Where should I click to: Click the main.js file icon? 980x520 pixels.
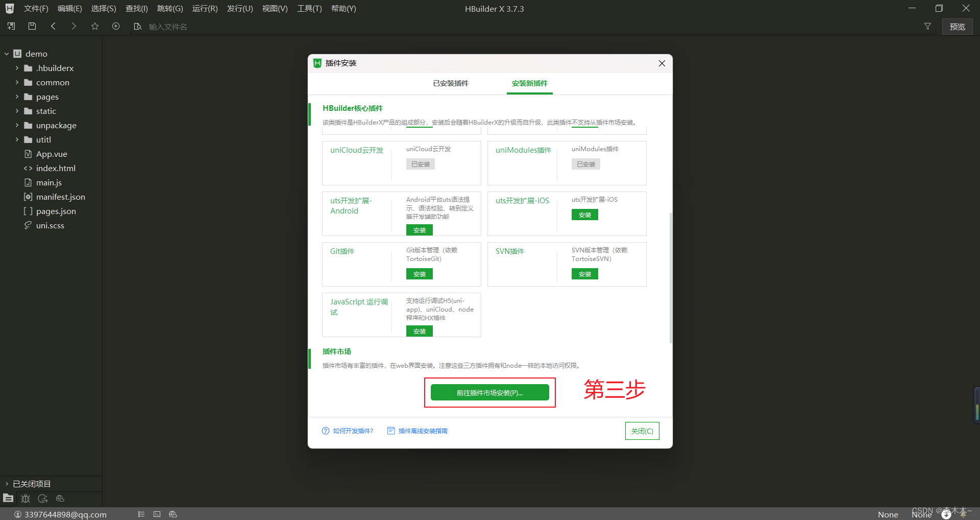(x=28, y=182)
